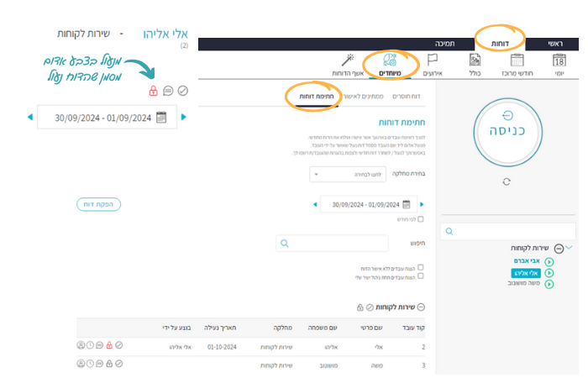
Task: Click the refresh icon below the כניסה circle
Action: pyautogui.click(x=507, y=181)
